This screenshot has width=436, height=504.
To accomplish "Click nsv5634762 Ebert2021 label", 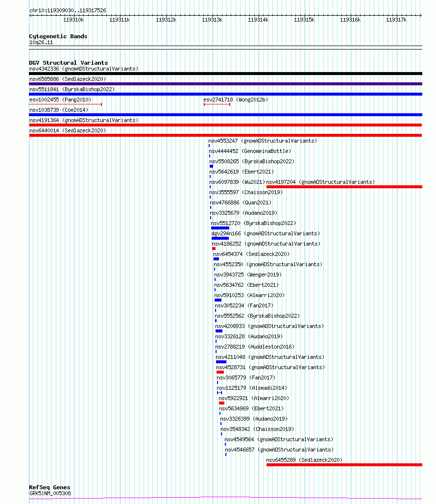I will click(x=246, y=285).
